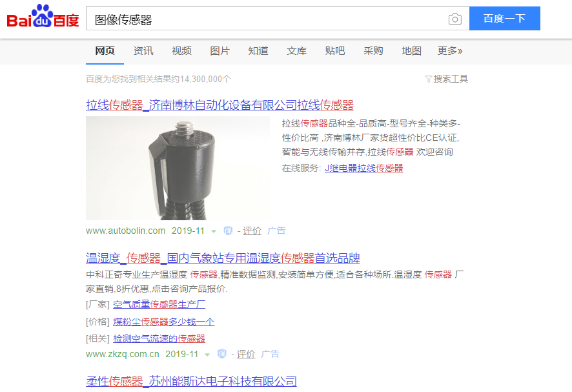This screenshot has height=392, width=572.
Task: Open 柔性传感器_苏州能斯达电子科技 result
Action: (x=191, y=382)
